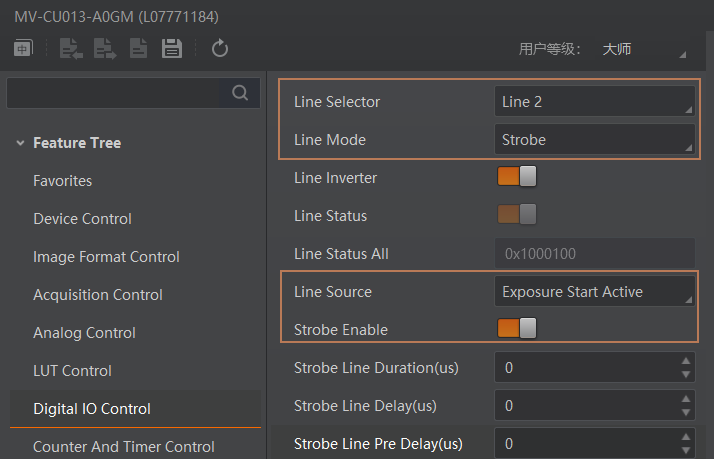Select Image Format Control in feature tree
The width and height of the screenshot is (714, 459).
click(106, 257)
